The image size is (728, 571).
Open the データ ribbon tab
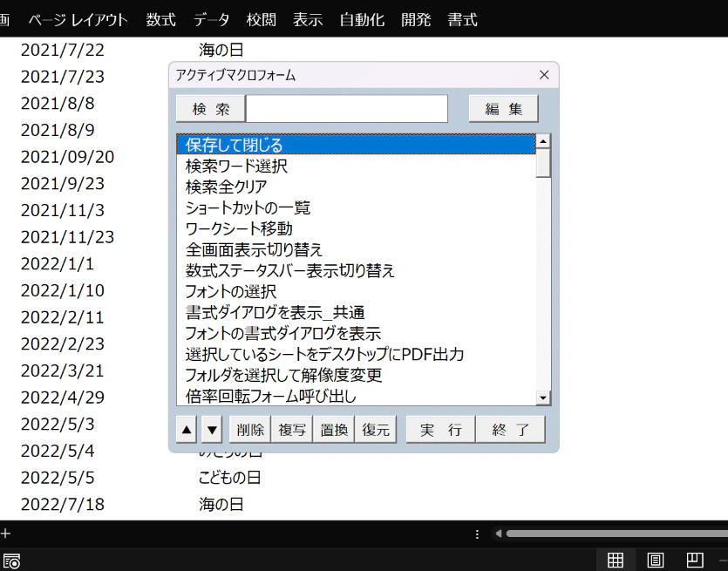[211, 20]
